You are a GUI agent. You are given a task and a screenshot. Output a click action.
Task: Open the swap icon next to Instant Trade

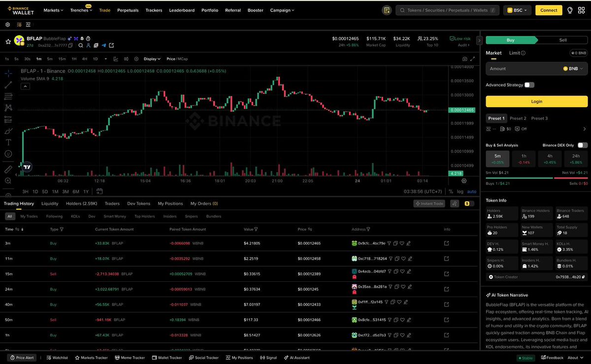pyautogui.click(x=455, y=203)
